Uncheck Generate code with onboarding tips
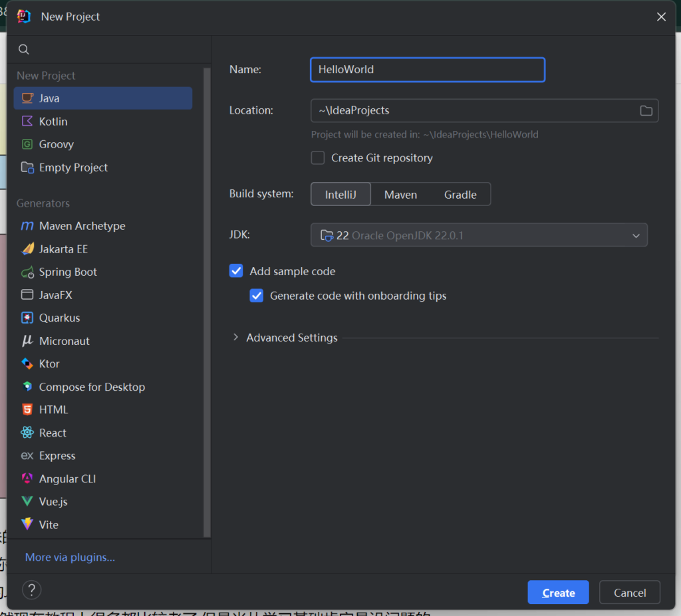The image size is (681, 616). tap(257, 296)
